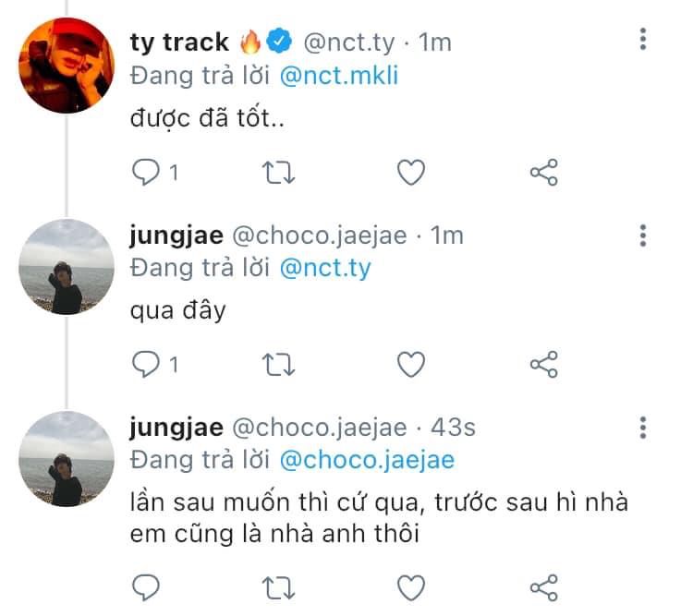Share the "lần sau muốn" tweet

[543, 586]
